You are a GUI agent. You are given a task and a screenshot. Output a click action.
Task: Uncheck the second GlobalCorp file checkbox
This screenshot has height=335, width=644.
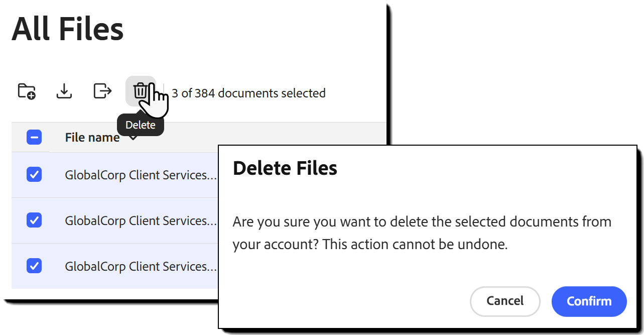tap(34, 220)
